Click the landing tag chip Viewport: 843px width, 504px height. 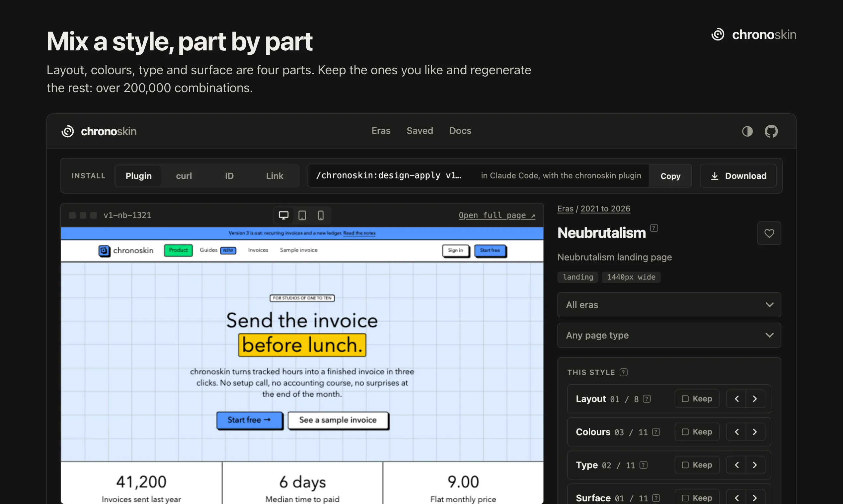tap(578, 277)
